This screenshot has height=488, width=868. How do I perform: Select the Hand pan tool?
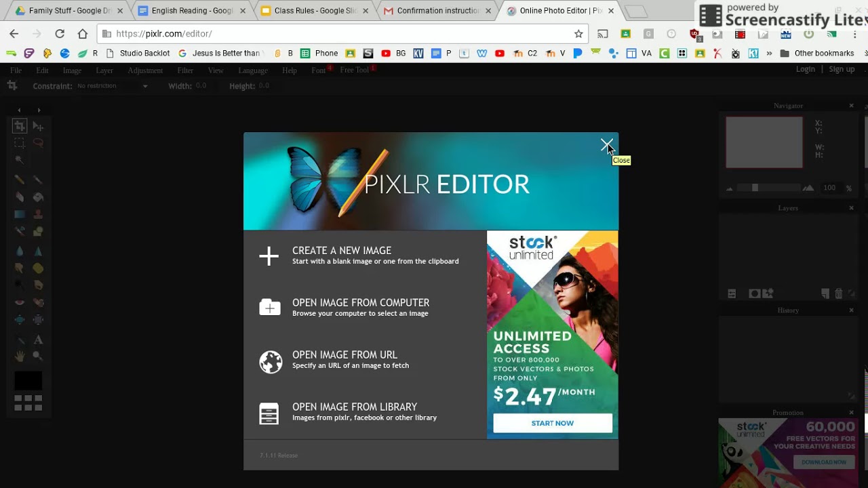coord(20,356)
